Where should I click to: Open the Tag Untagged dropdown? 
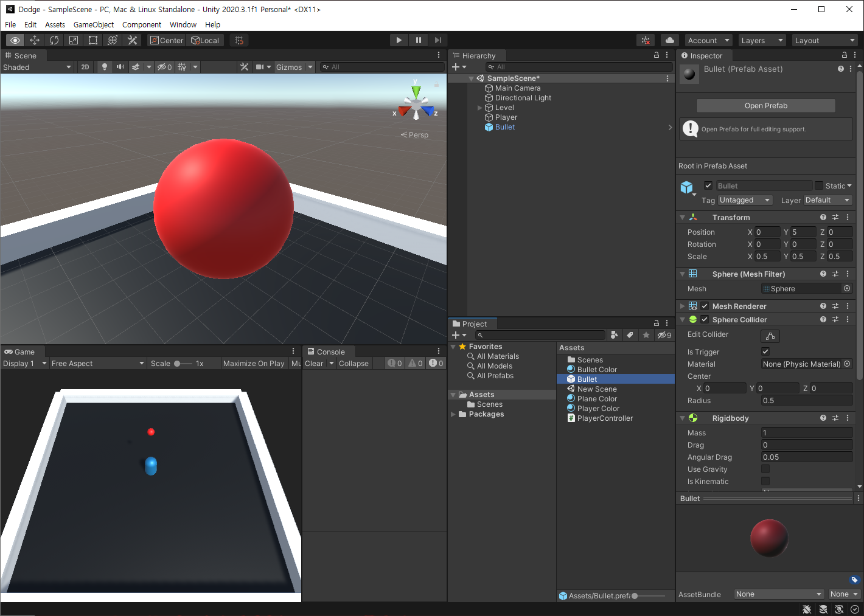click(745, 200)
